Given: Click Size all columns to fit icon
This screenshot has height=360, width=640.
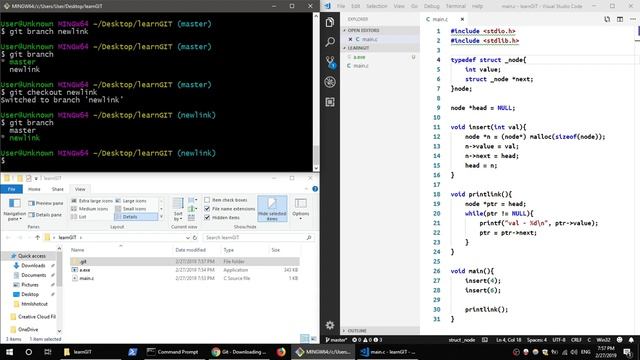Looking at the screenshot, I should [x=192, y=218].
